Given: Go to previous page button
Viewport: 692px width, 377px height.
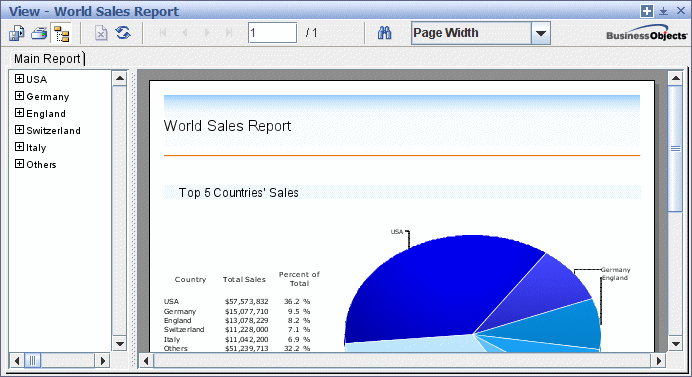Looking at the screenshot, I should (185, 33).
